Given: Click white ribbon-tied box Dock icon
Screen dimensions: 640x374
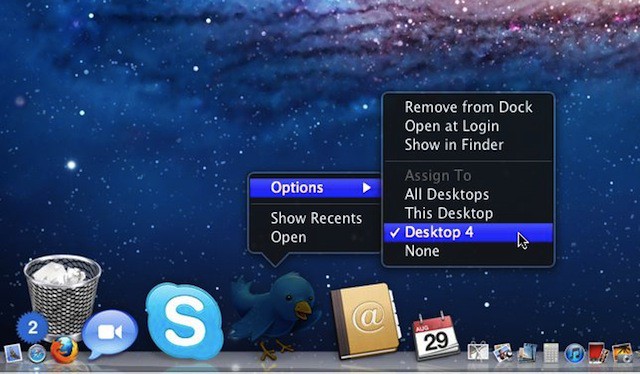Looking at the screenshot, I should pos(478,352).
